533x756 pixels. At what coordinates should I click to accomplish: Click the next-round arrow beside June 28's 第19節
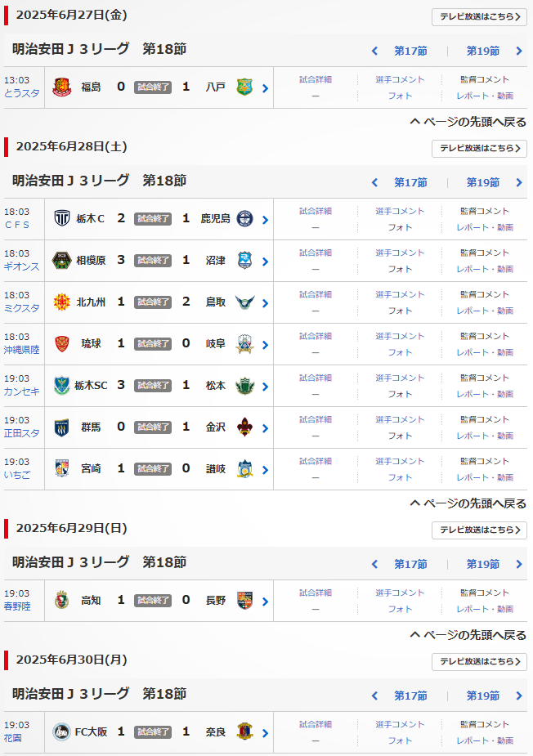[519, 182]
